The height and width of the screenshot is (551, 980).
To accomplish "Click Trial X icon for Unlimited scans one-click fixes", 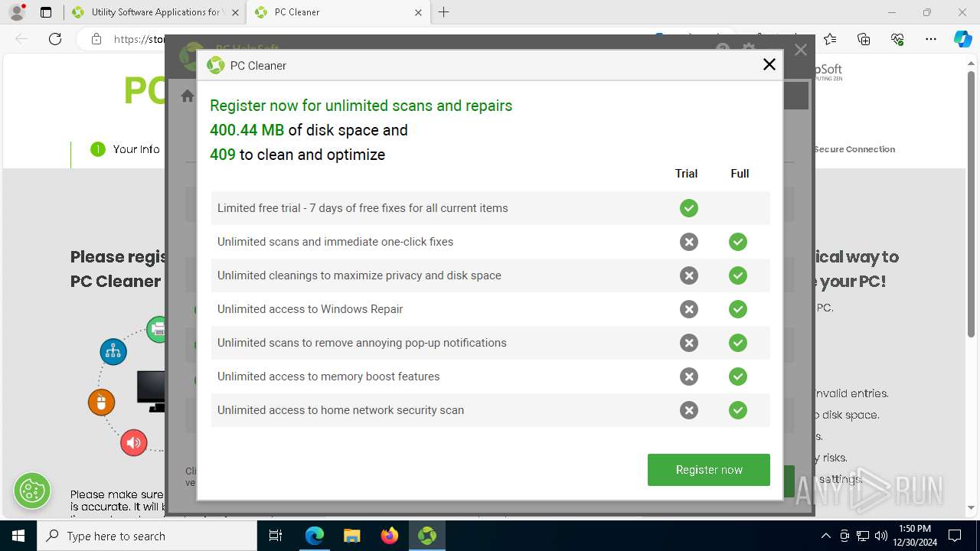I will pyautogui.click(x=689, y=242).
